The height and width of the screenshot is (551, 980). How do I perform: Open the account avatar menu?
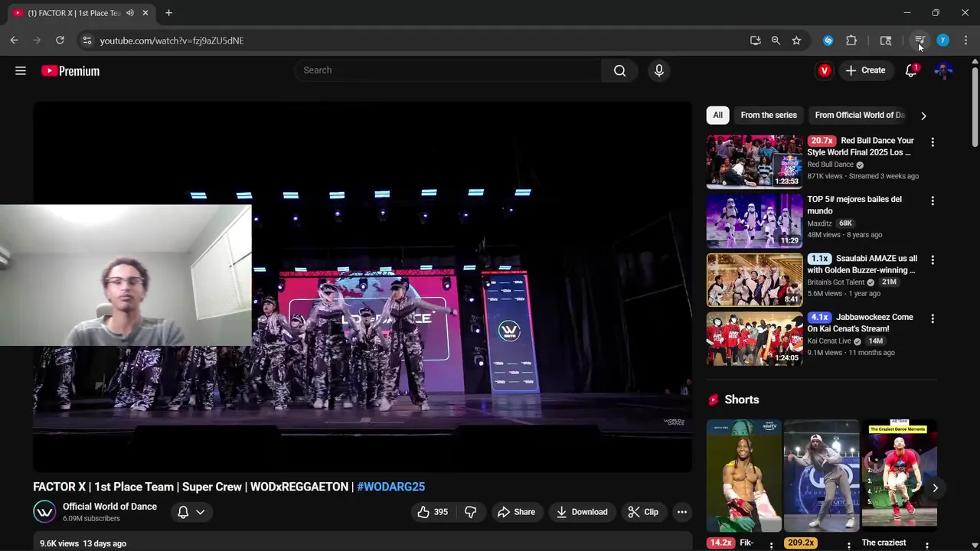(944, 70)
